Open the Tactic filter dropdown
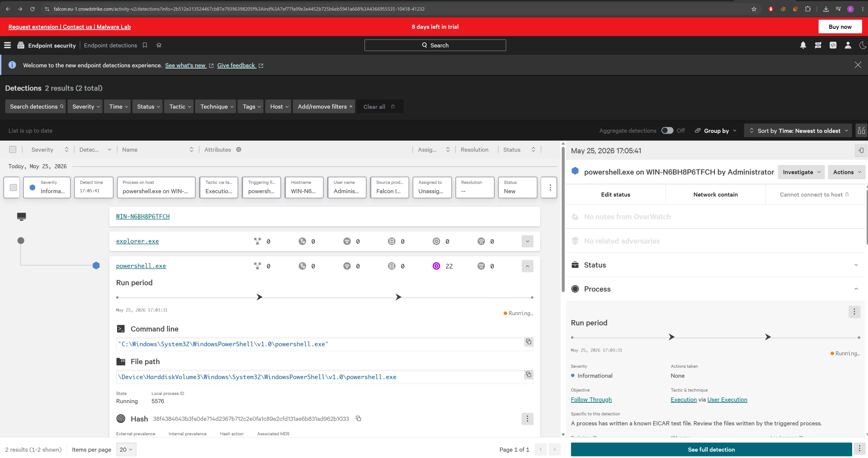Image resolution: width=868 pixels, height=458 pixels. (x=179, y=106)
